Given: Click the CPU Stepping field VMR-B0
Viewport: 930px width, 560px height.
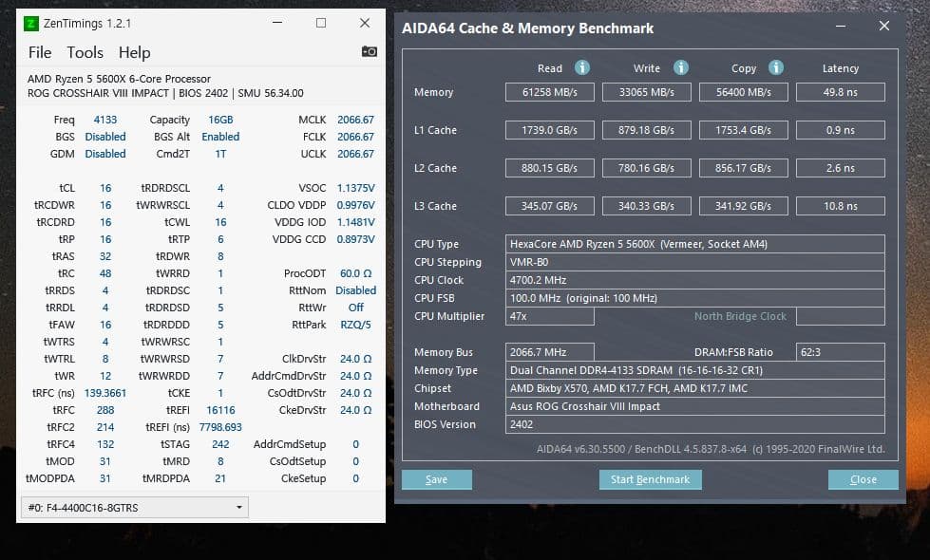Looking at the screenshot, I should 695,262.
